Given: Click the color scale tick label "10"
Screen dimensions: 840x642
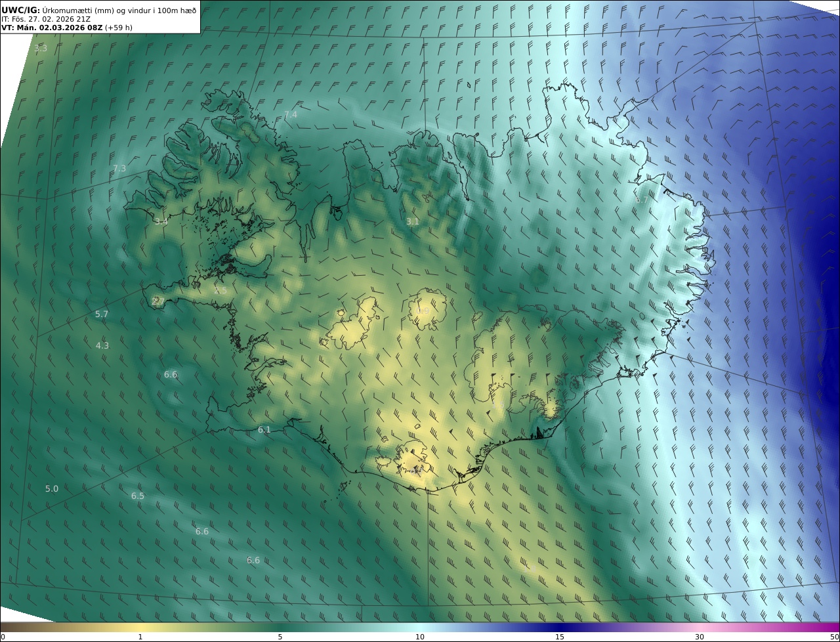Looking at the screenshot, I should click(x=420, y=637).
